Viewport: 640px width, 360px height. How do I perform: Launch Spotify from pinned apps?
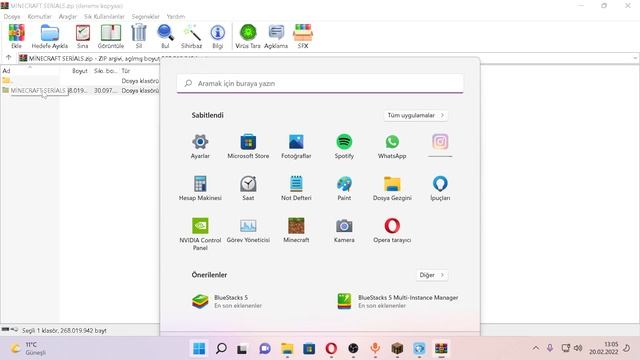344,146
